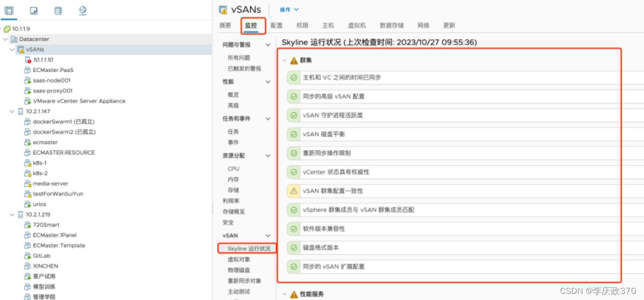Viewport: 644px width, 300px height.
Task: Click host icon with alert for 10.1.1.10
Action: [28, 60]
